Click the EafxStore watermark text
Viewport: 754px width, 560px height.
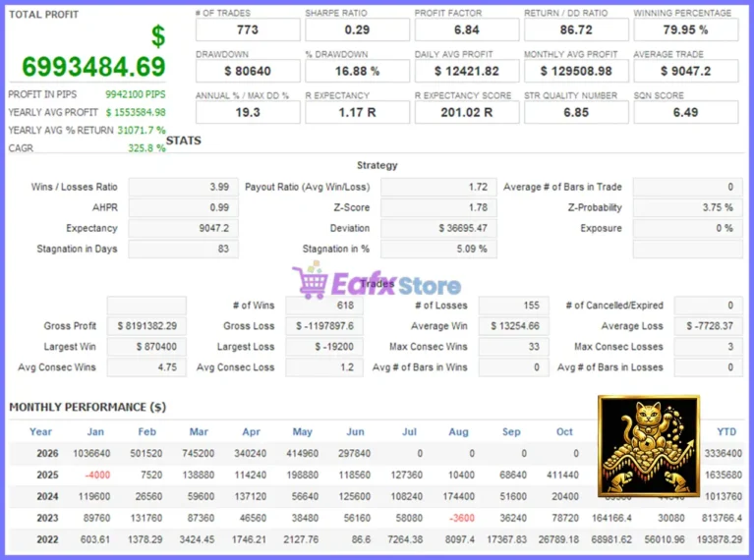(396, 285)
